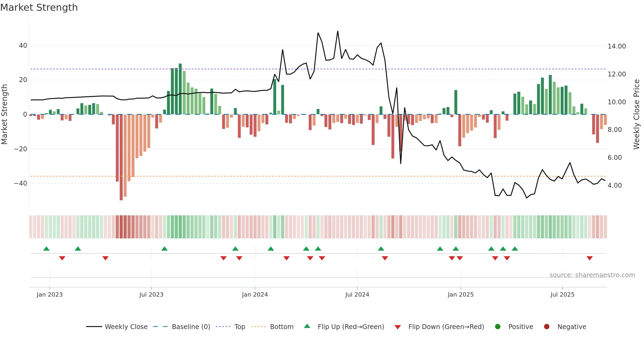Toggle the Negative legend label
Image resolution: width=644 pixels, height=362 pixels.
(572, 327)
